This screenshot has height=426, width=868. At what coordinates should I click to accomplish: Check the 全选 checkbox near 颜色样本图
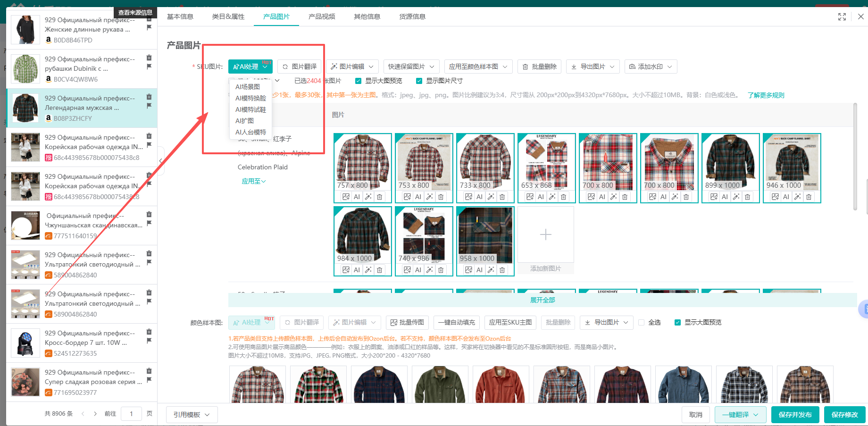[642, 322]
